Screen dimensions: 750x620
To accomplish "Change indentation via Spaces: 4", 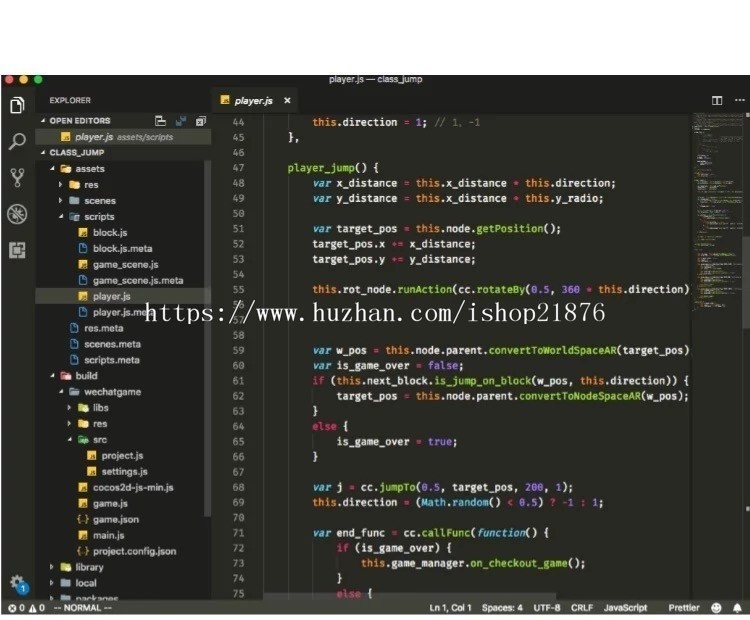I will coord(502,608).
